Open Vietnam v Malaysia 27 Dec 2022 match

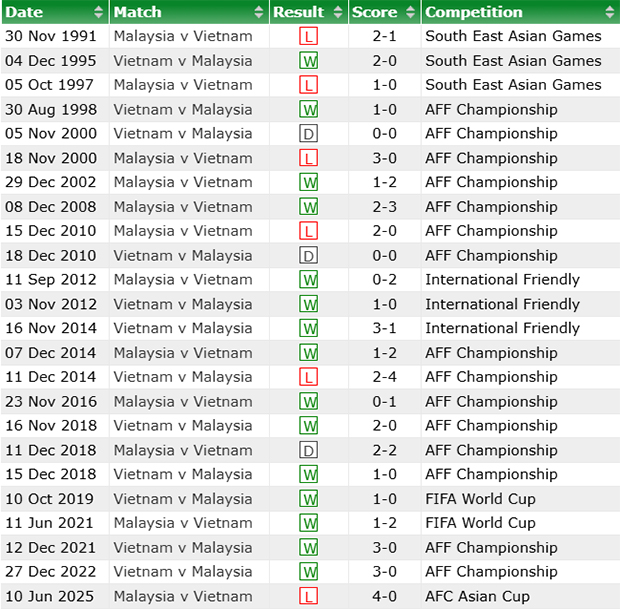[x=183, y=571]
